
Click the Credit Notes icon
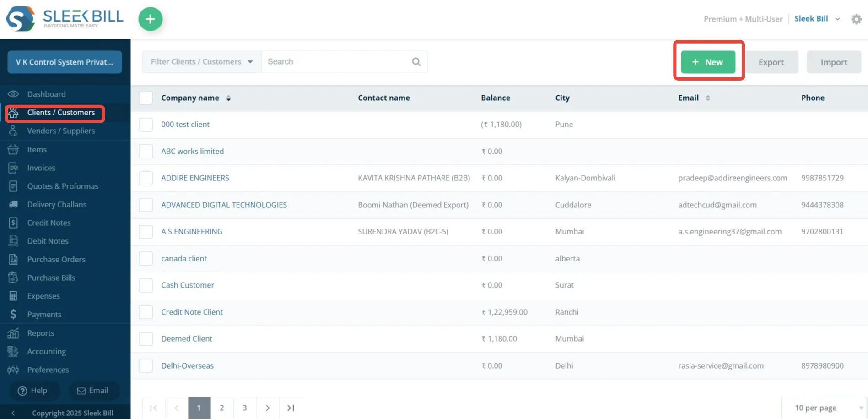click(x=13, y=223)
